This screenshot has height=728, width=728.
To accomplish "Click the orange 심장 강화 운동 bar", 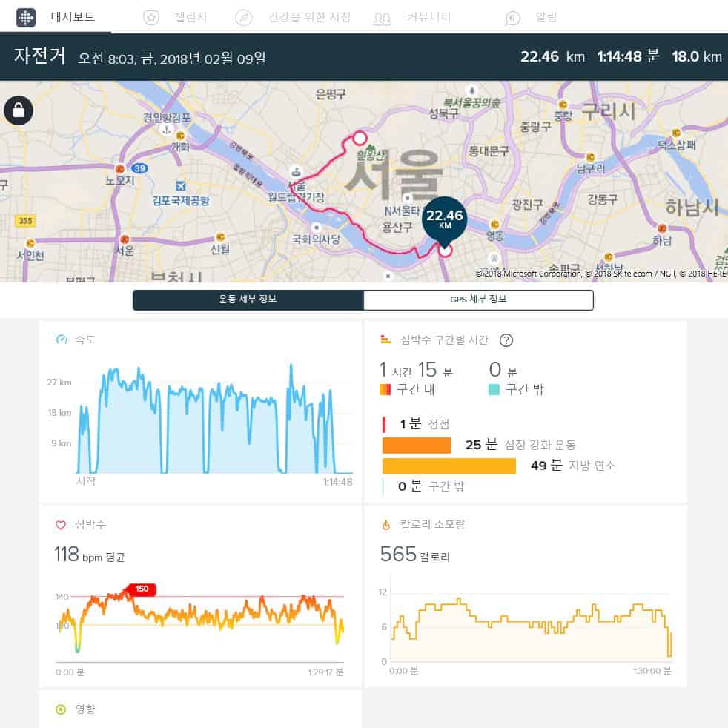I will (417, 445).
